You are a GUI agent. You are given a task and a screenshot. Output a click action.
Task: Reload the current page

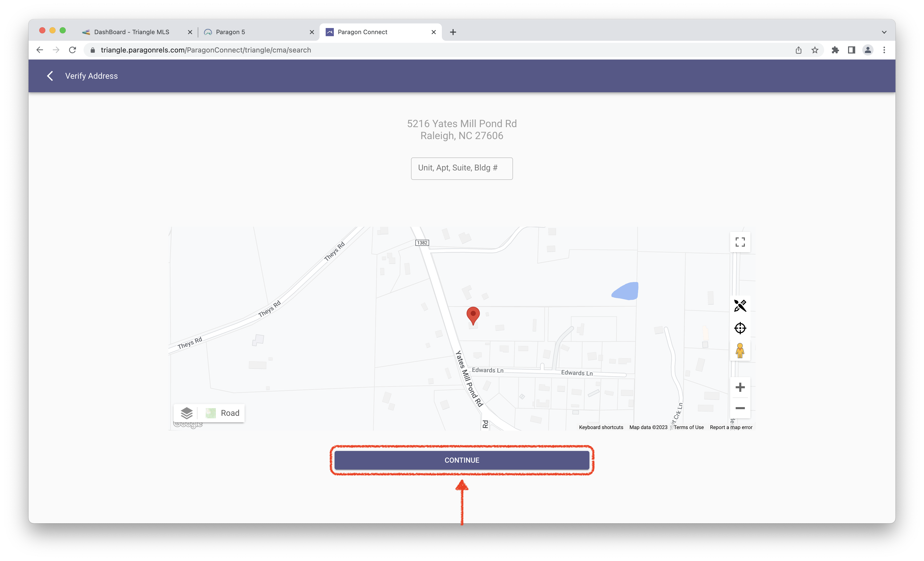tap(73, 50)
